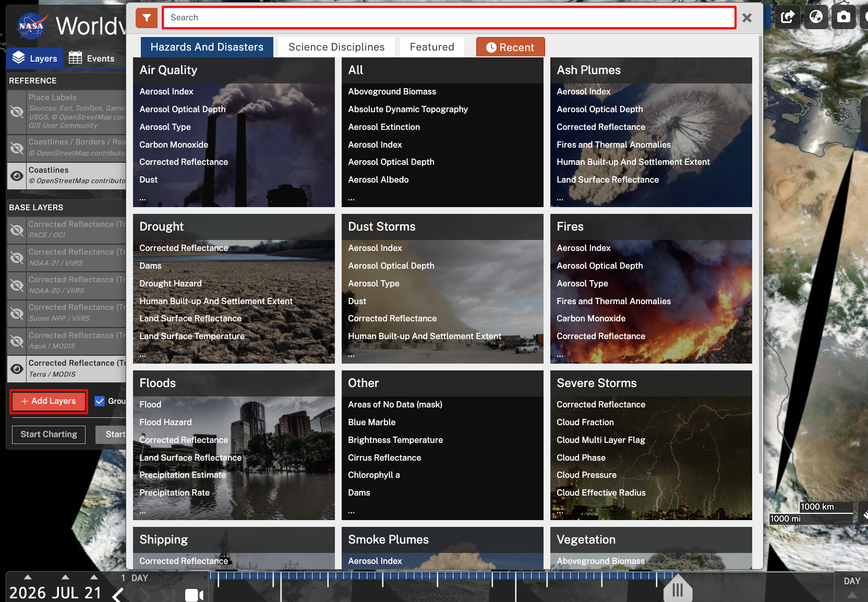
Task: Select Cloud Fraction under Severe Storms
Action: pos(585,423)
